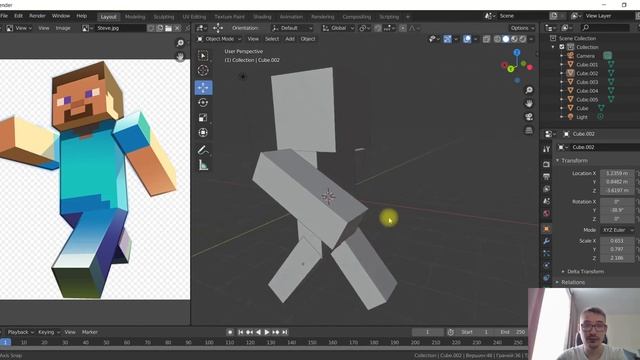Collapse the Transform panel
Viewport: 640px width, 360px height.
pyautogui.click(x=558, y=161)
